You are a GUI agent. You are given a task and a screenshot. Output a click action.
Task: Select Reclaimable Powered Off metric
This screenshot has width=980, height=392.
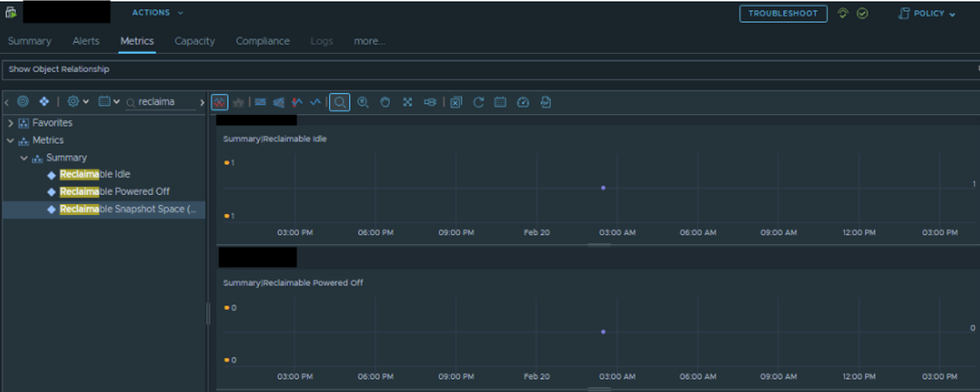(x=114, y=191)
